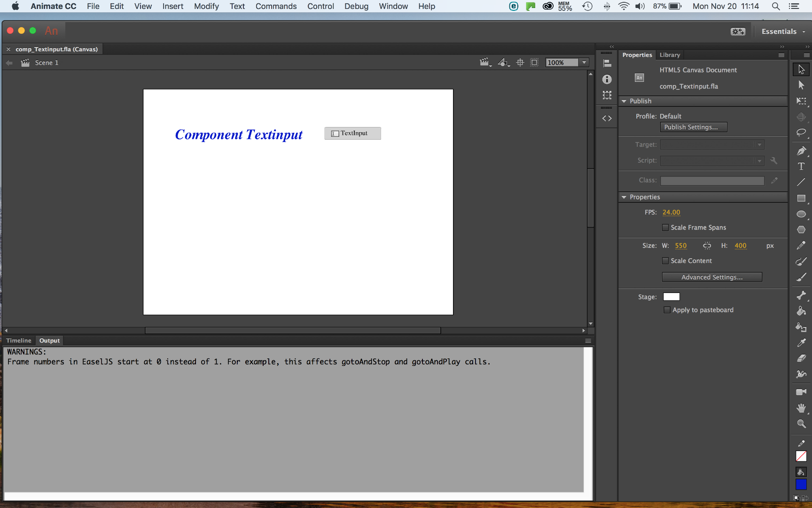Click the blue fill color swatch

click(801, 484)
